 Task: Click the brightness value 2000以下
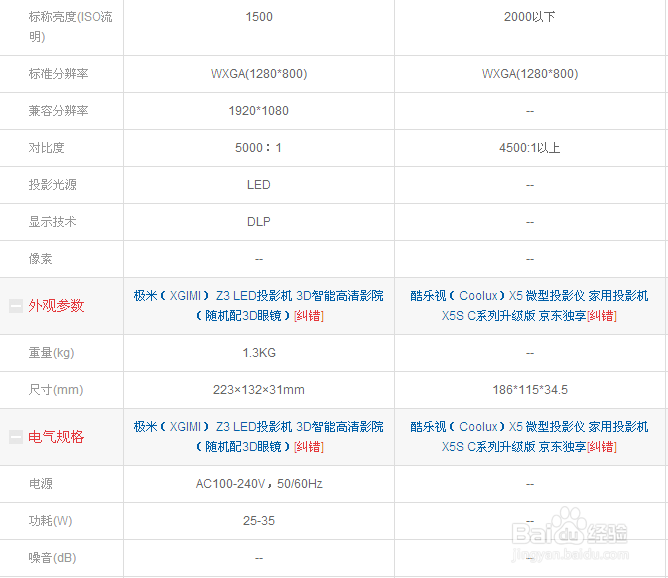click(530, 17)
